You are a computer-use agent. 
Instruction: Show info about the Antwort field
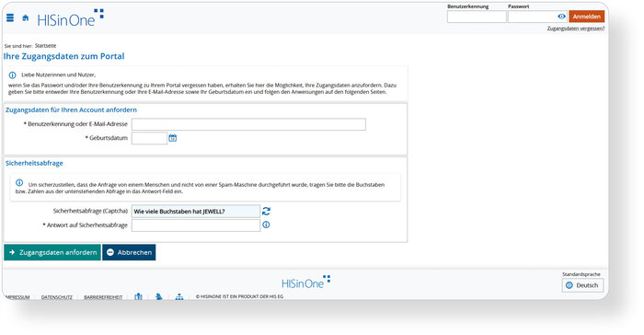[266, 225]
